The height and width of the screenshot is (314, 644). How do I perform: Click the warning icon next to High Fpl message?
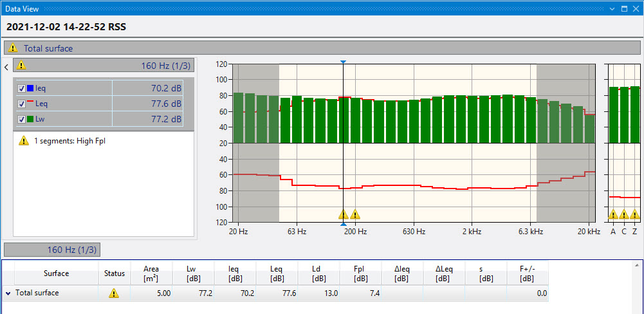click(24, 140)
